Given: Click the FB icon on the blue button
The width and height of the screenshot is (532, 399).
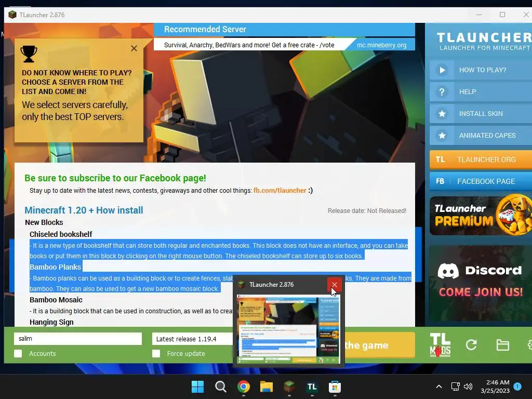Looking at the screenshot, I should (x=440, y=181).
